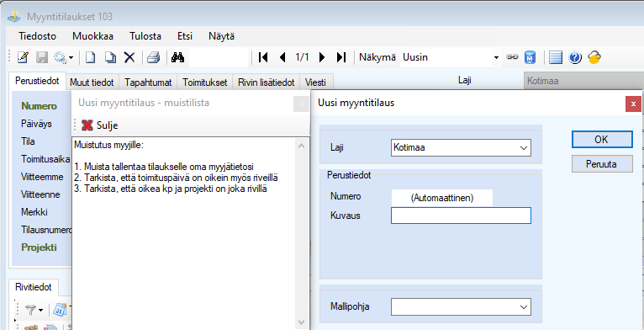Screen dimensions: 644x330
Task: Click the 1/1 record counter
Action: tap(302, 57)
